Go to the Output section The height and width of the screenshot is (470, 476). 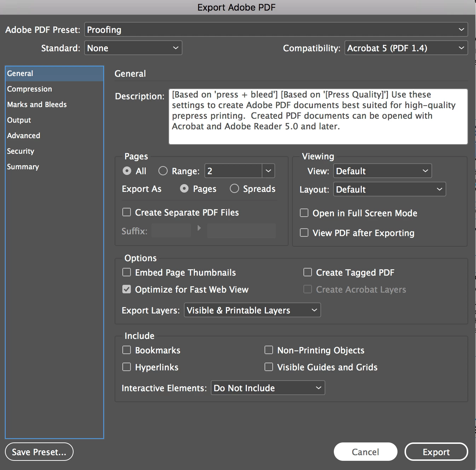54,120
